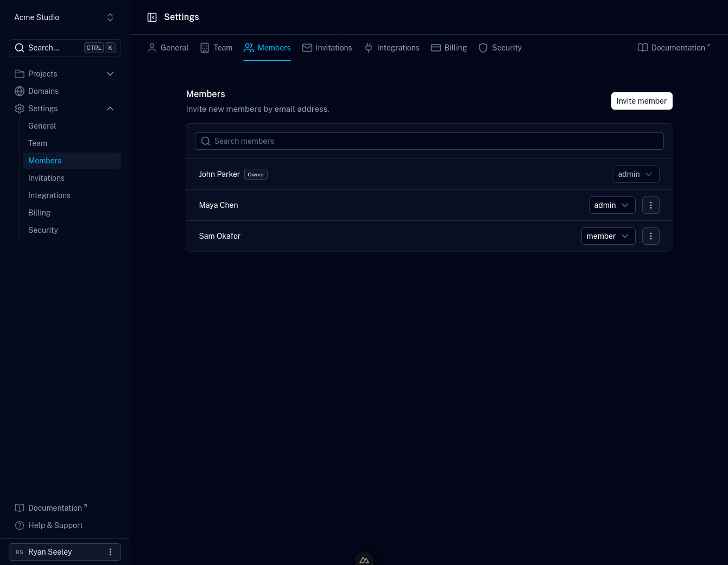Click the RS avatar initials

(x=20, y=552)
